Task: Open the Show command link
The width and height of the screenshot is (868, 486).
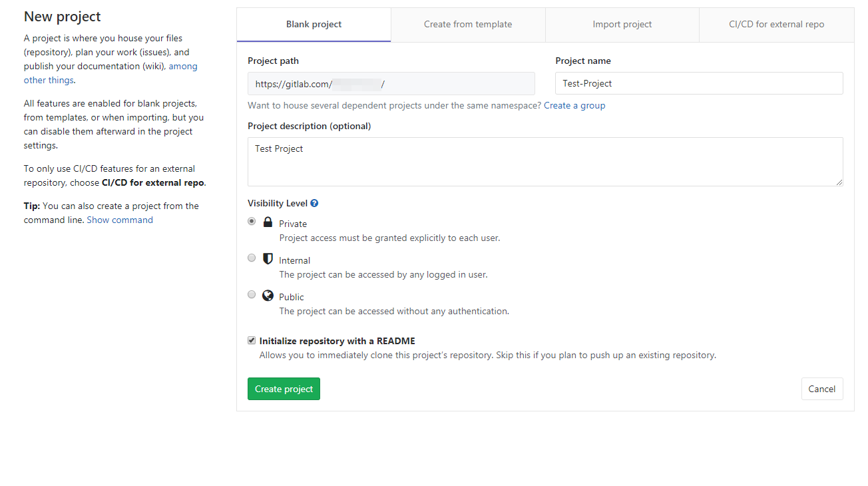Action: coord(120,220)
